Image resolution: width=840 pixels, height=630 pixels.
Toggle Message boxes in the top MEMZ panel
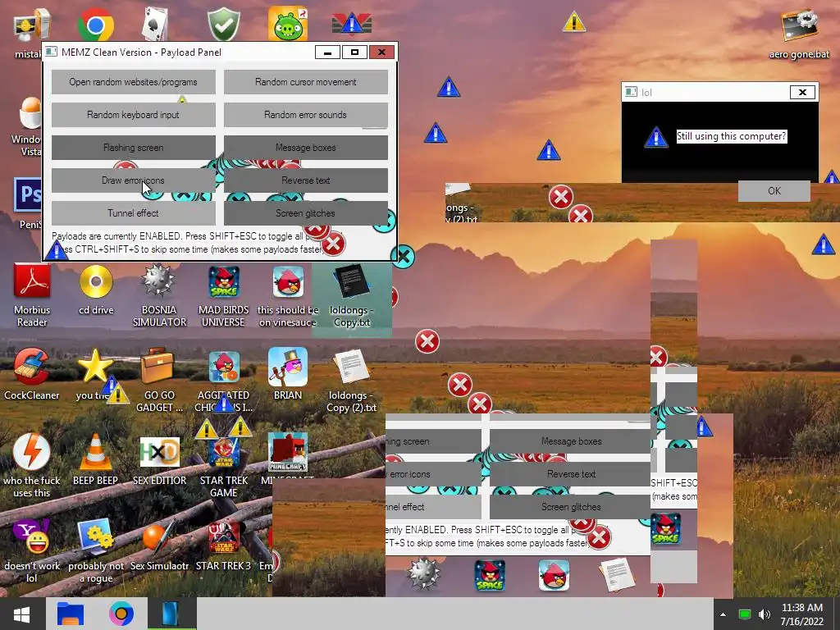305,148
